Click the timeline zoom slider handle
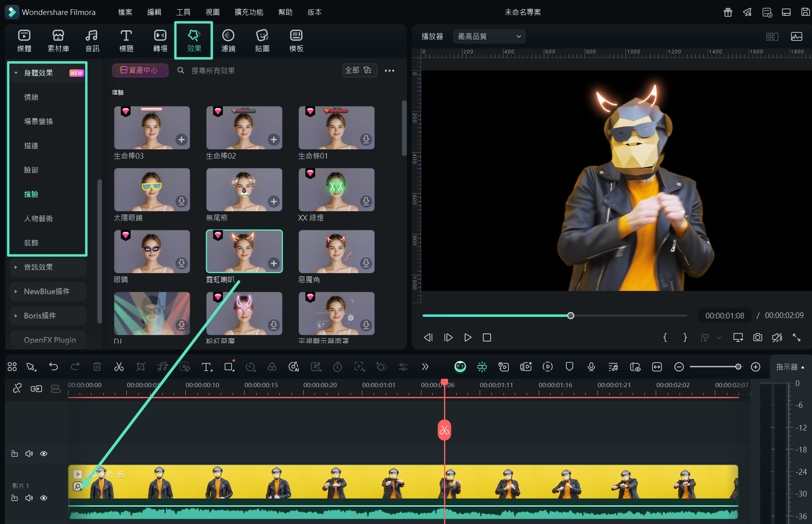Screen dimensions: 812x524 click(738, 367)
